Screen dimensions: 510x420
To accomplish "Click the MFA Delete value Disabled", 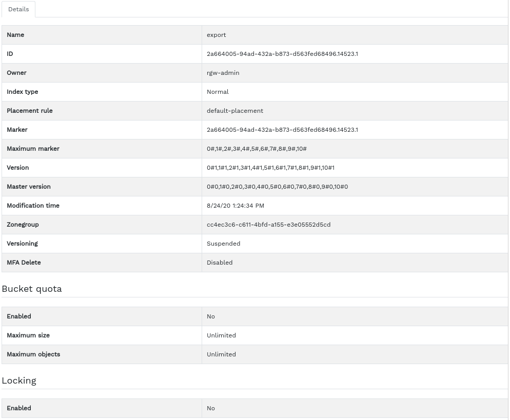I will 220,263.
